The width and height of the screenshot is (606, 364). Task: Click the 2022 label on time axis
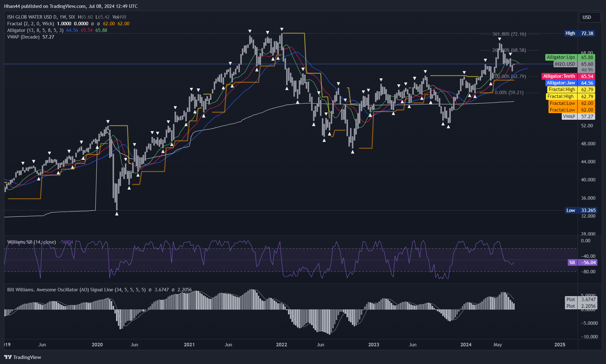[281, 345]
